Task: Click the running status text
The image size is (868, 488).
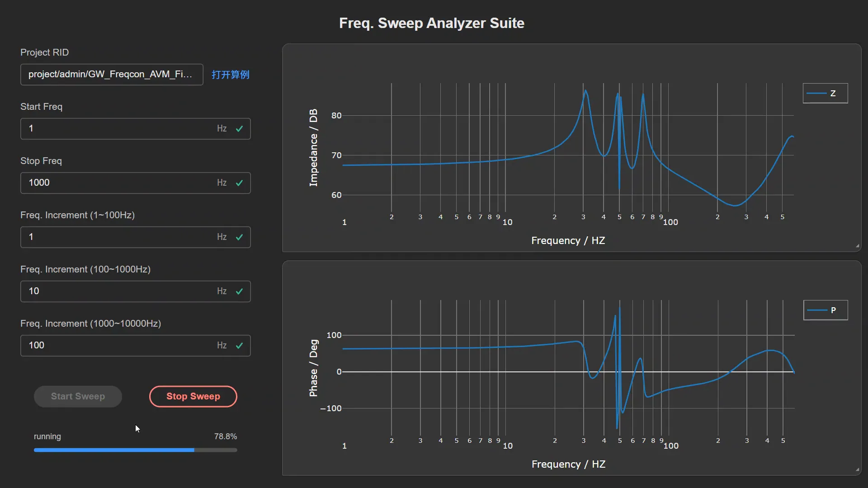Action: pyautogui.click(x=47, y=436)
